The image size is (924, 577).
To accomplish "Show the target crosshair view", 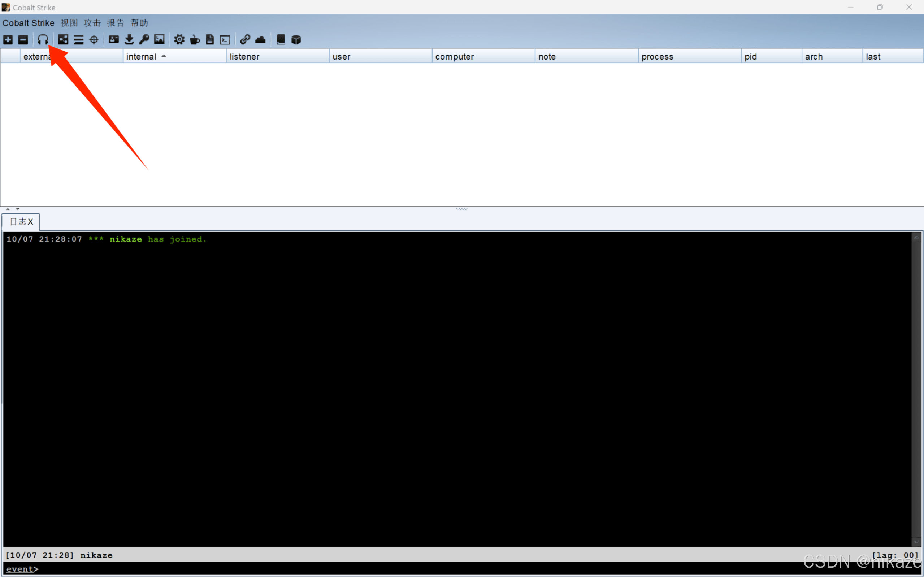I will [x=94, y=39].
